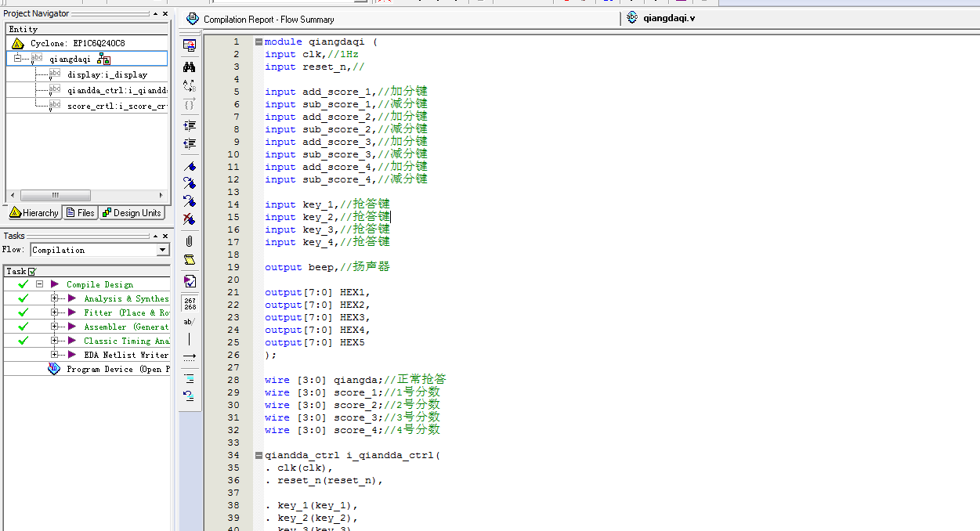The width and height of the screenshot is (980, 531).
Task: Open the Flow Compilation dropdown
Action: (x=163, y=250)
